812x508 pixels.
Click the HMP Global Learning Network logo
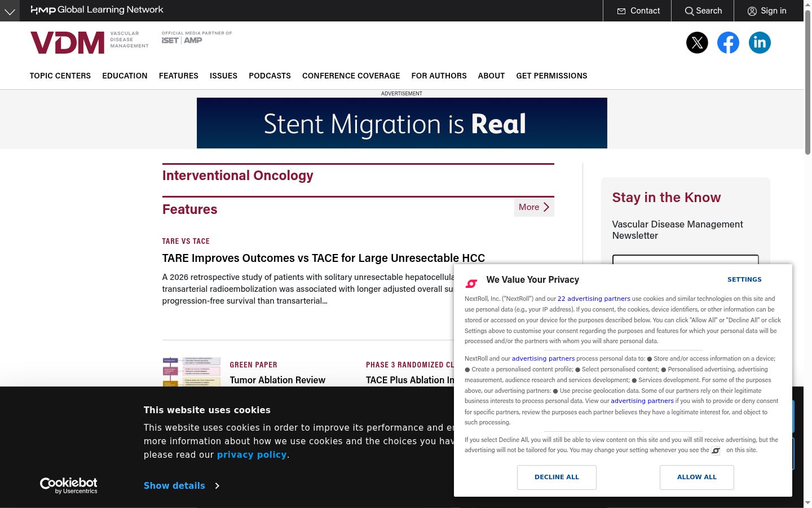click(x=97, y=10)
